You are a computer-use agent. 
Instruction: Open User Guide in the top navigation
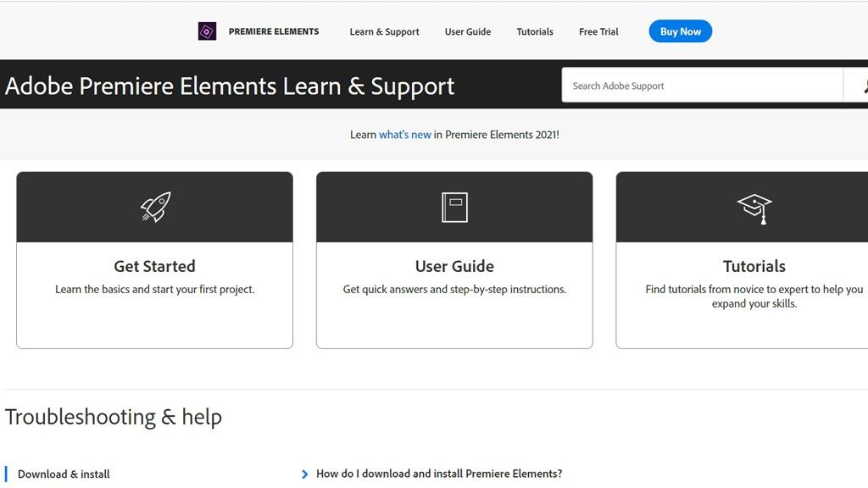pyautogui.click(x=468, y=32)
